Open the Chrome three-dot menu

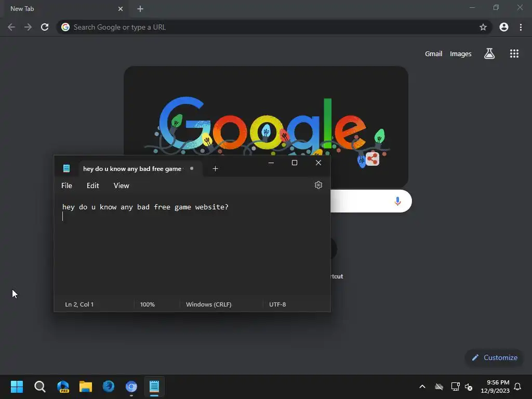point(521,27)
